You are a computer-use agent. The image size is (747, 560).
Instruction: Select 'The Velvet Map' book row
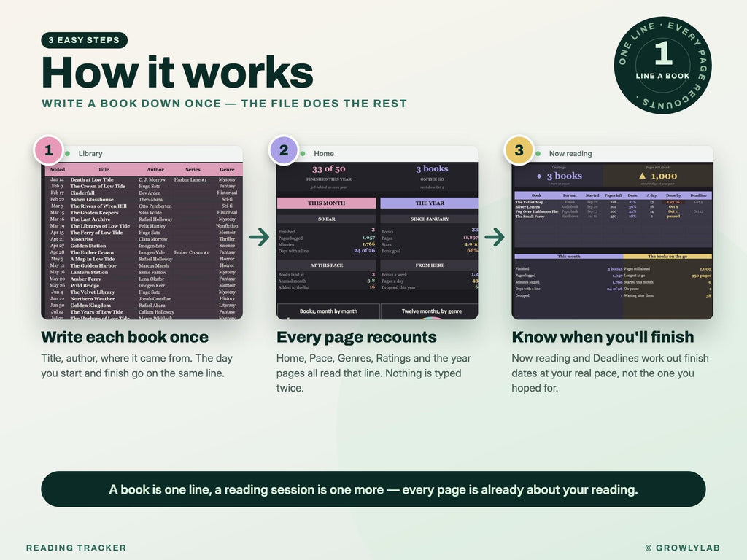(x=613, y=203)
